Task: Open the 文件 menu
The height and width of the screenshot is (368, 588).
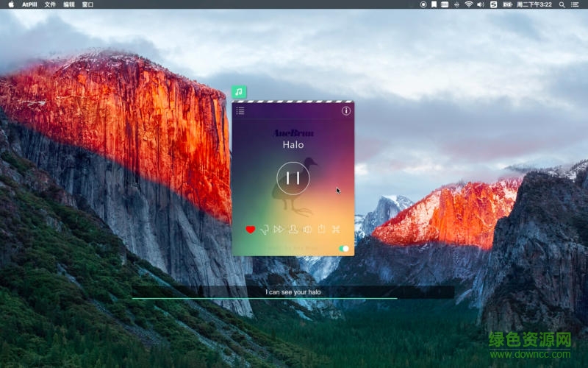Action: point(50,4)
